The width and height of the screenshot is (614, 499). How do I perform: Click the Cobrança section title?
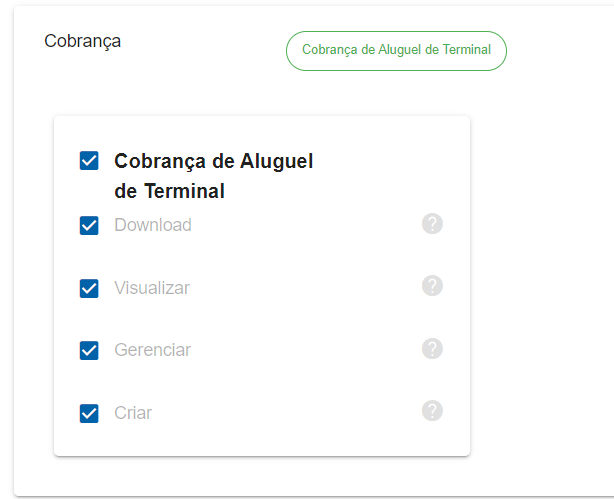pyautogui.click(x=82, y=42)
